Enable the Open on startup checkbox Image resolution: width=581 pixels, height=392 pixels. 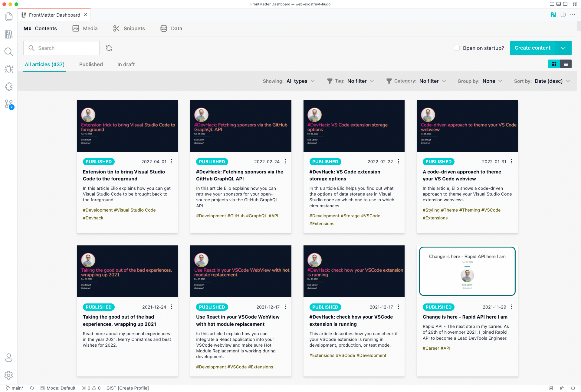coord(456,48)
